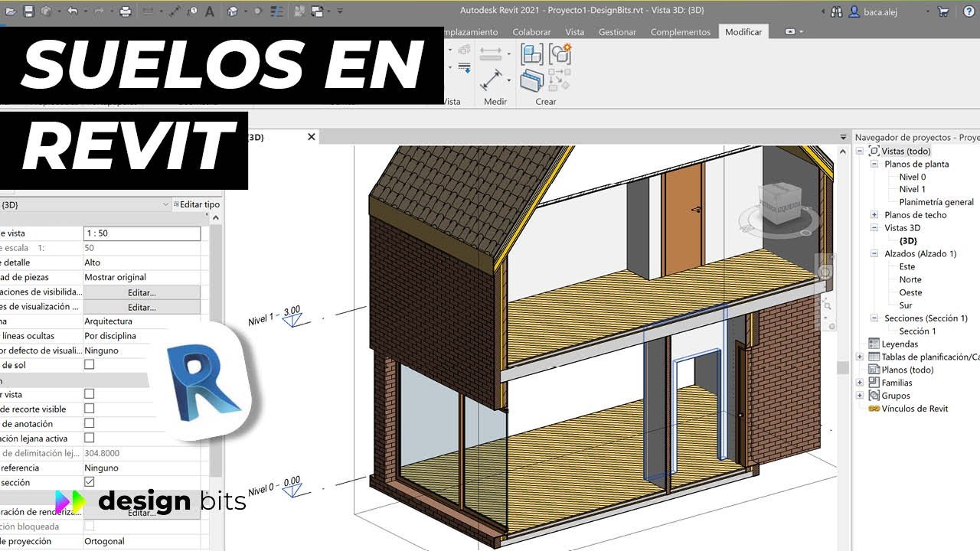
Task: Collapse the Planos de planta node
Action: (874, 164)
